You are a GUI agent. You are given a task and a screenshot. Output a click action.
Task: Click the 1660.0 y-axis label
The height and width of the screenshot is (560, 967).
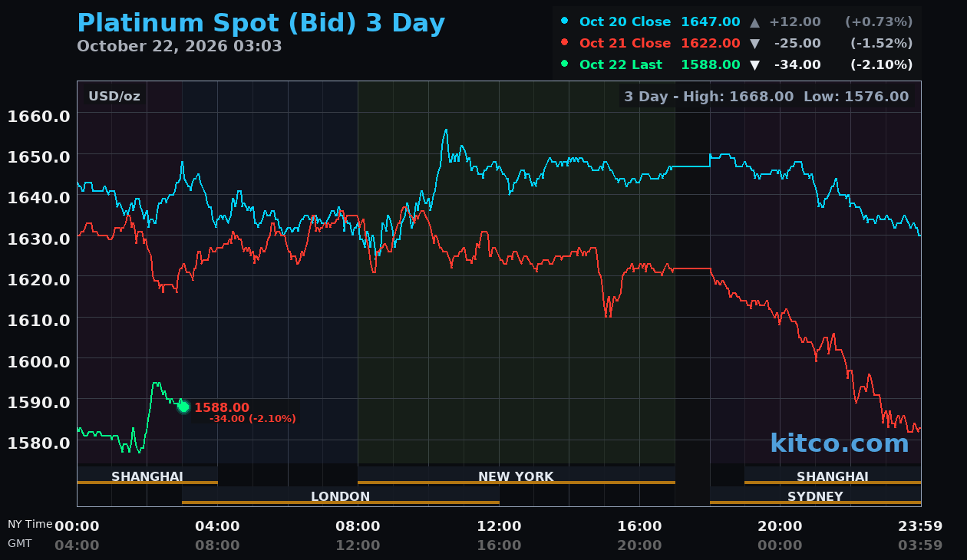(x=39, y=117)
